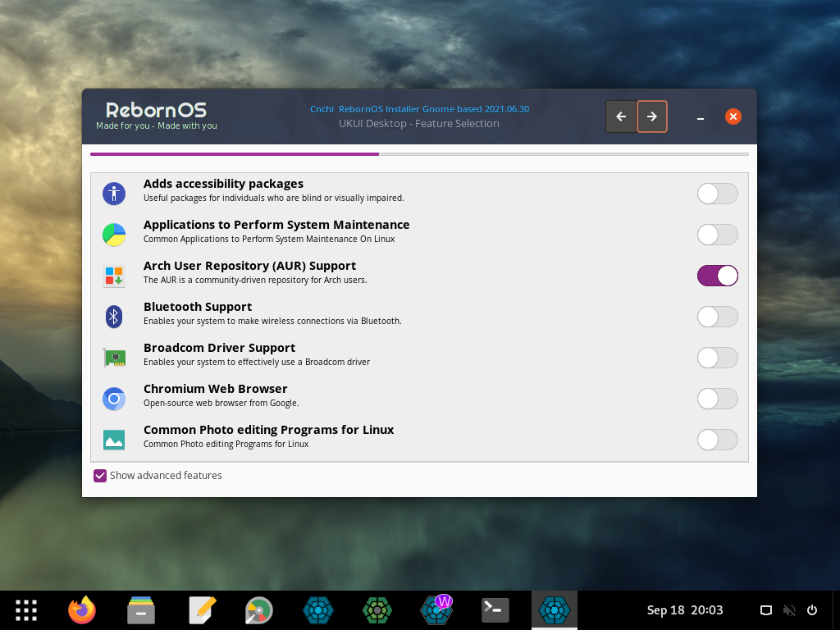Go back with the left arrow button

point(621,116)
